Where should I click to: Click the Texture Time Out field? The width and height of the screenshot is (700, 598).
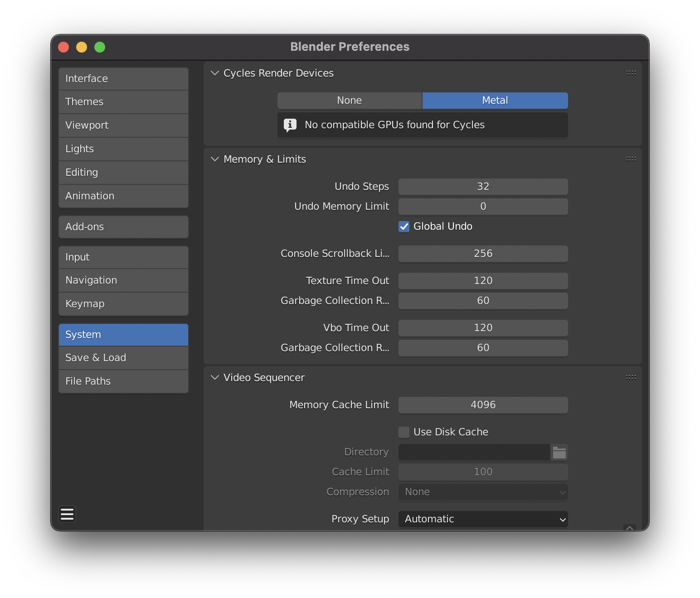coord(483,281)
